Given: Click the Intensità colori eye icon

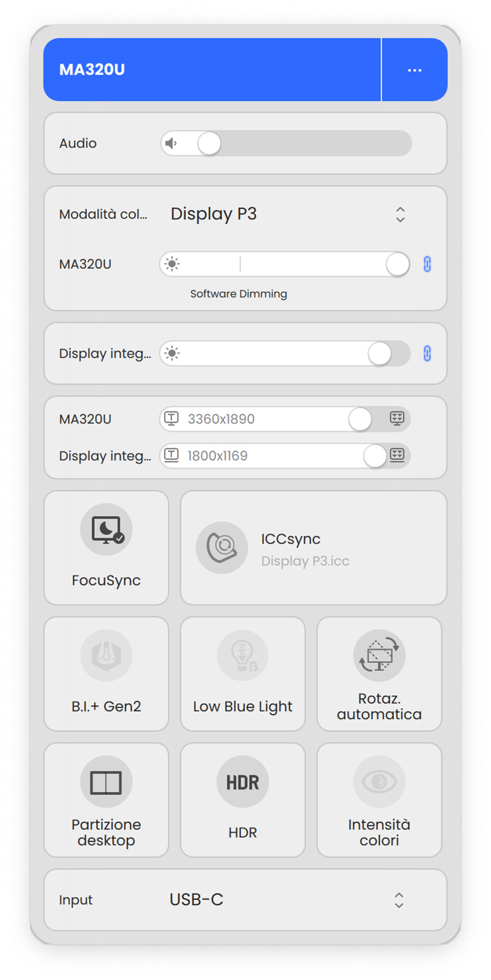Looking at the screenshot, I should (379, 782).
